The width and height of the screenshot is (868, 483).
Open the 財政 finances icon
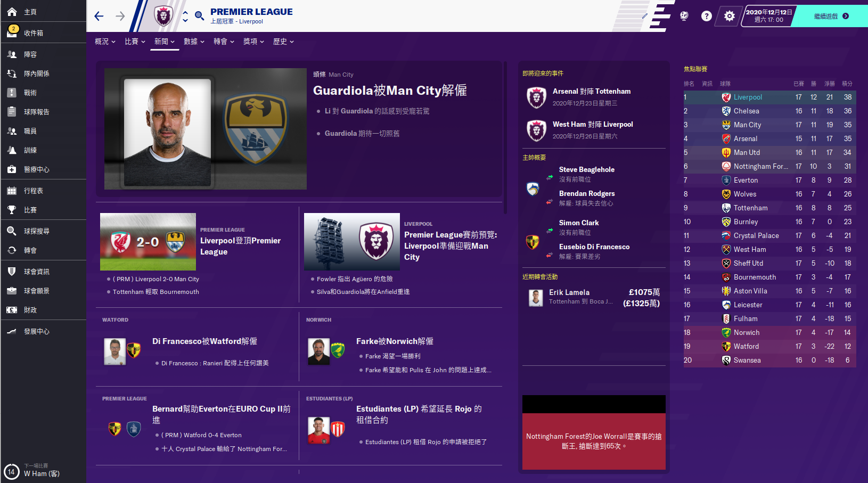pos(12,310)
